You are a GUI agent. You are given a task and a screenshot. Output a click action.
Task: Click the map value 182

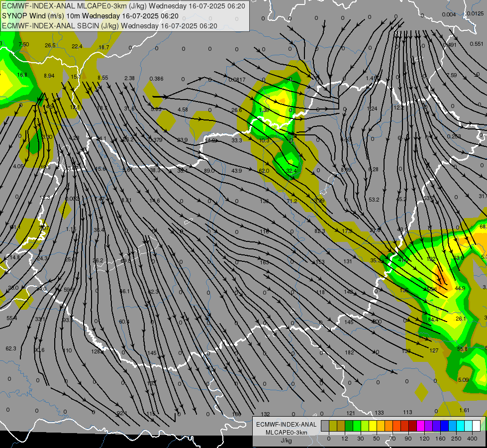coord(349,352)
